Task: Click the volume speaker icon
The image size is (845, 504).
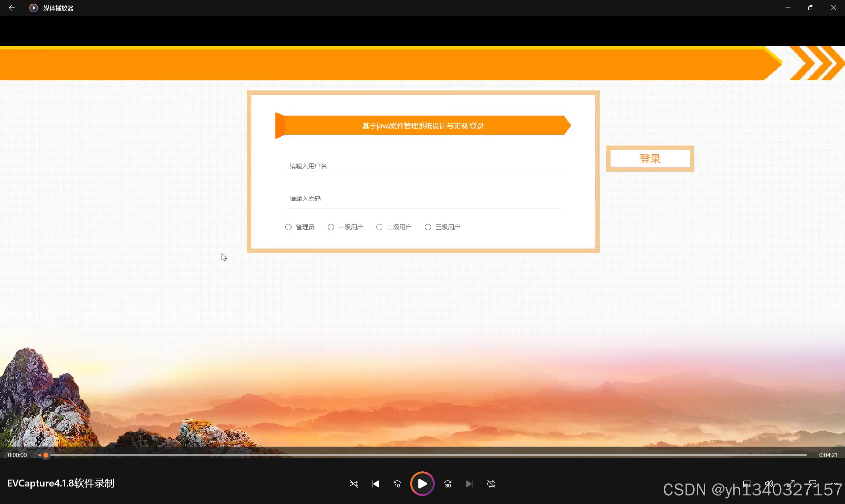Action: pyautogui.click(x=768, y=484)
